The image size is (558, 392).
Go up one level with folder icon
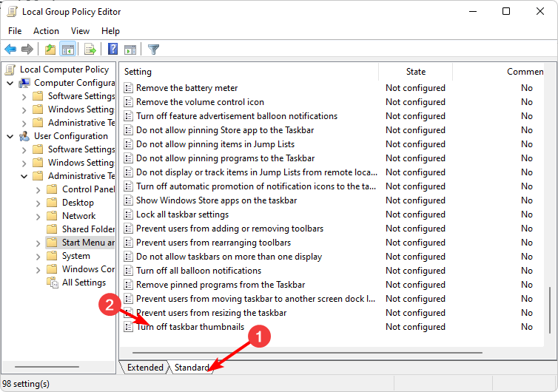click(x=50, y=49)
